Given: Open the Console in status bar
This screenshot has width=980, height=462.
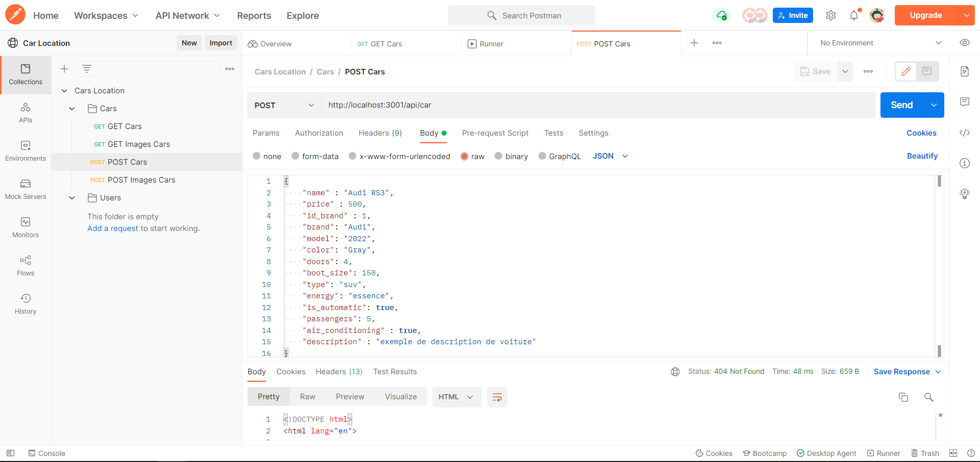Looking at the screenshot, I should (x=46, y=453).
